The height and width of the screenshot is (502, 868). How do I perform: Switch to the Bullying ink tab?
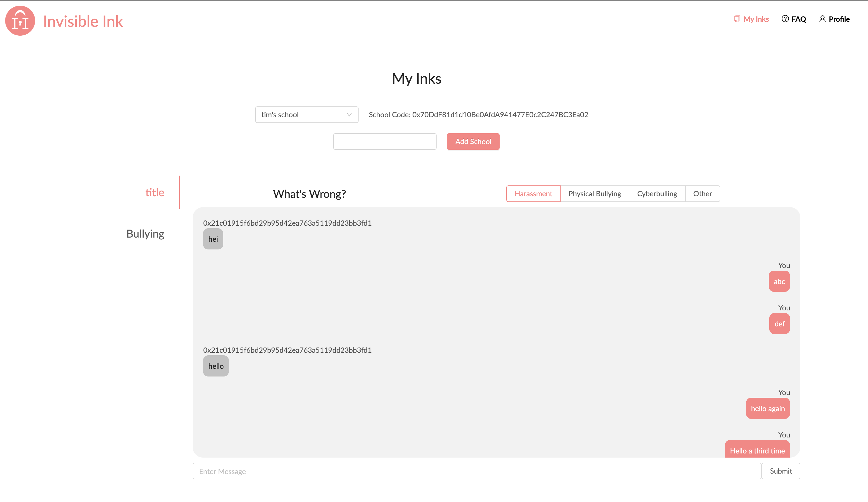click(145, 233)
